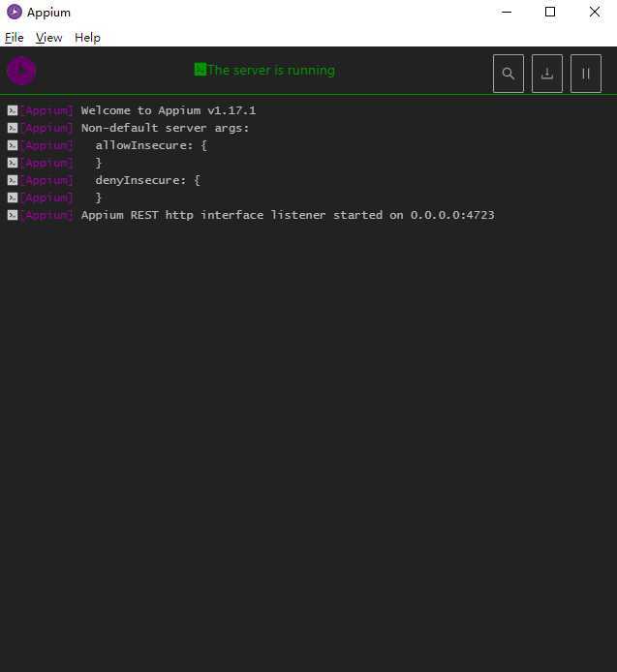Image resolution: width=617 pixels, height=672 pixels.
Task: Open the File menu
Action: pyautogui.click(x=15, y=38)
